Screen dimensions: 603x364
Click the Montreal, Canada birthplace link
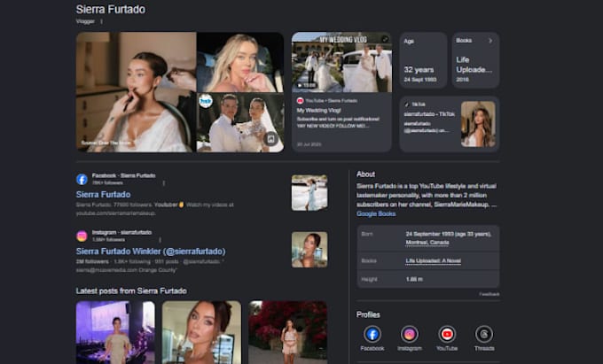pyautogui.click(x=427, y=243)
